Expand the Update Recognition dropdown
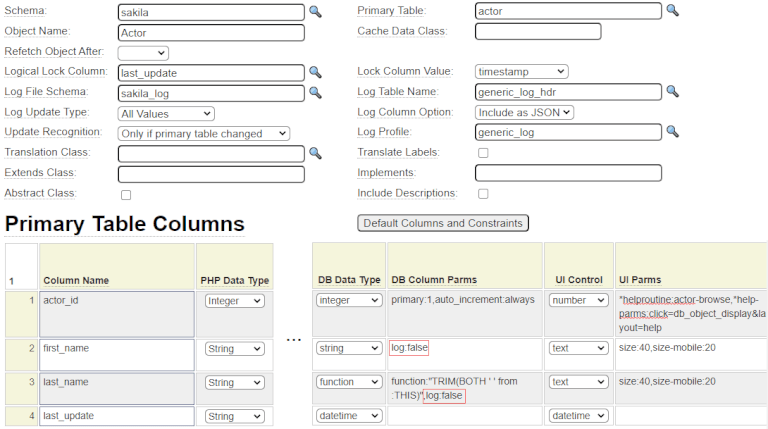Screen dimensions: 768x429 point(204,133)
